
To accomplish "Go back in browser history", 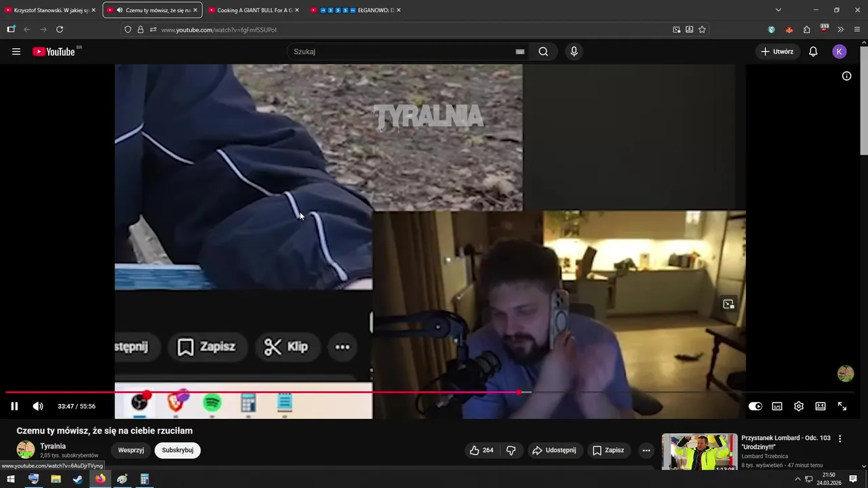I will (x=27, y=29).
